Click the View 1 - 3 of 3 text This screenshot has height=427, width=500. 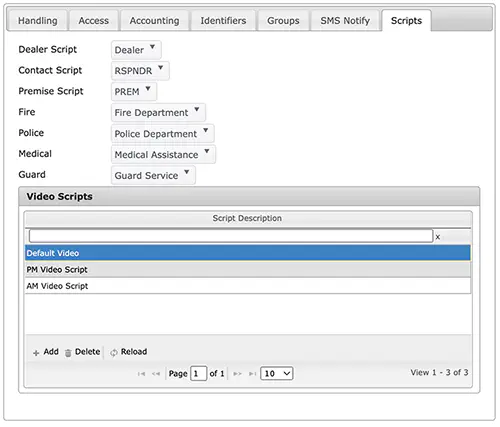(x=439, y=372)
